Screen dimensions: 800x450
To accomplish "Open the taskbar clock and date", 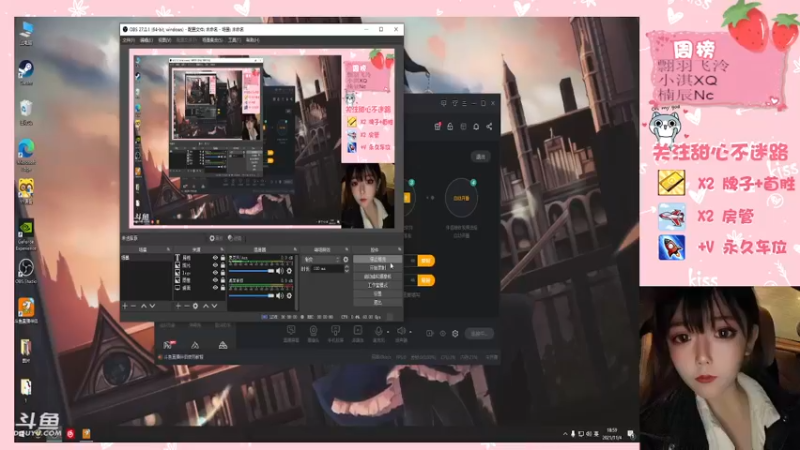I will (612, 434).
